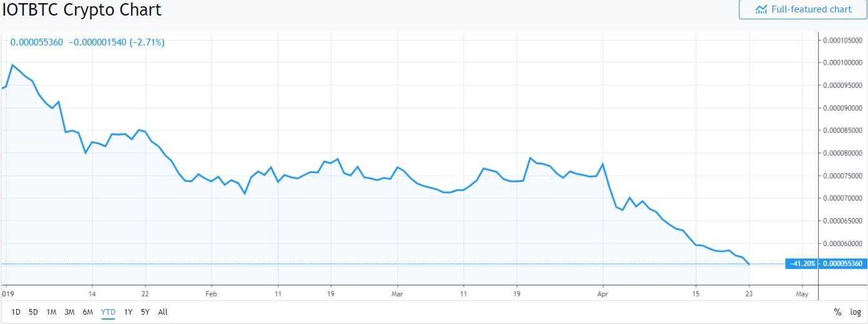Show All time range data
The image size is (868, 324).
click(163, 312)
